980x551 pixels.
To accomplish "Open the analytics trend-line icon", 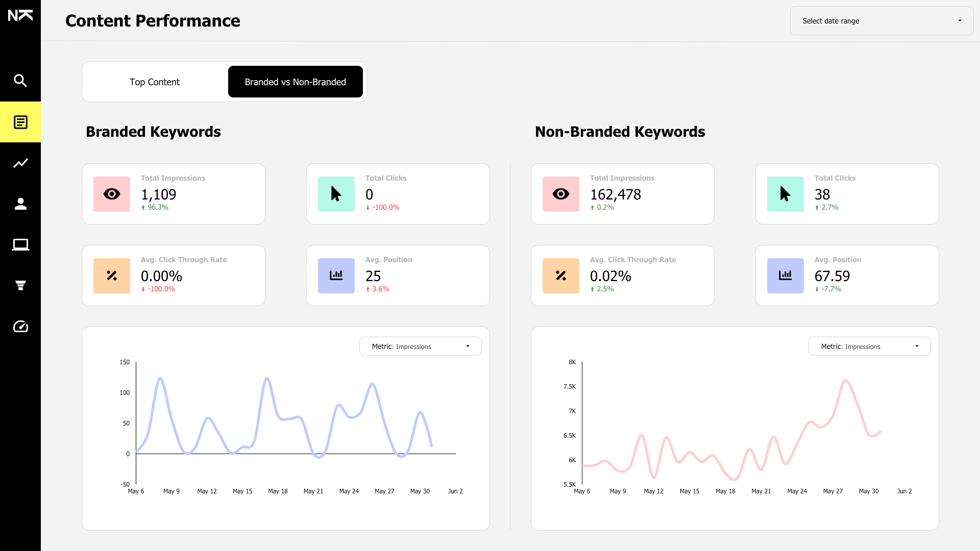I will tap(20, 163).
